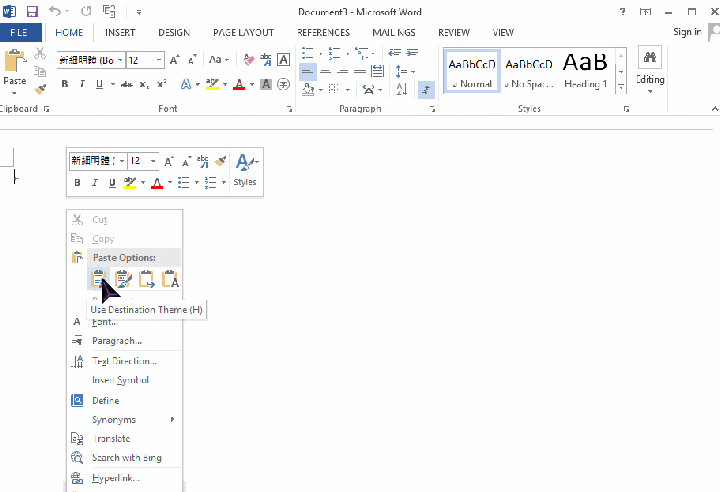Switch to the REVIEW tab

click(x=454, y=33)
